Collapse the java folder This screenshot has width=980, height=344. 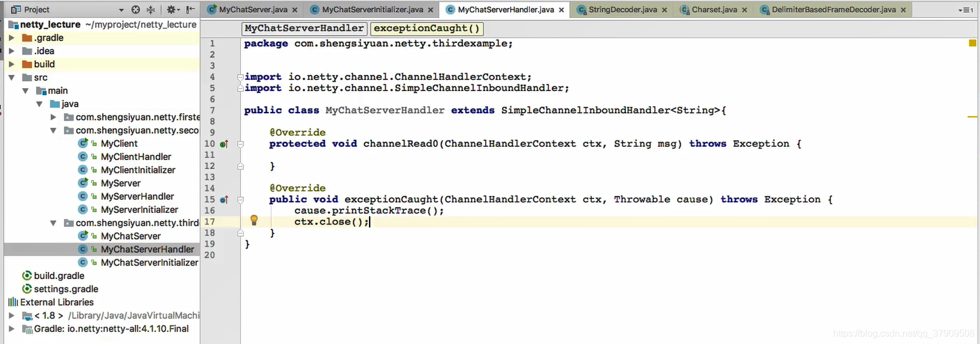pos(39,104)
